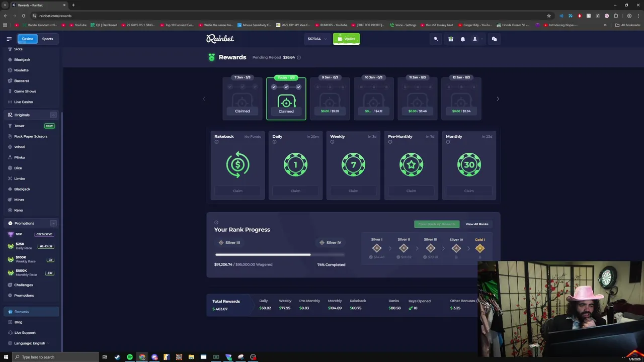Claim the Monthly reward

[x=469, y=191]
